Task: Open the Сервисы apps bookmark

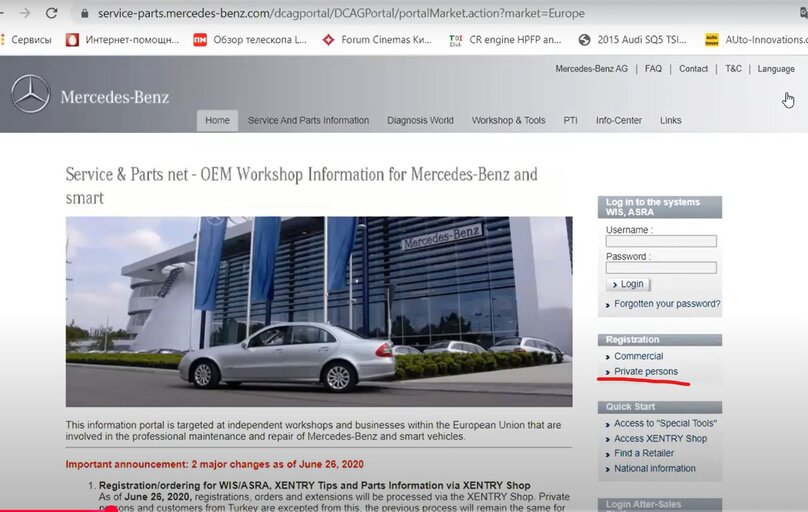Action: coord(27,40)
